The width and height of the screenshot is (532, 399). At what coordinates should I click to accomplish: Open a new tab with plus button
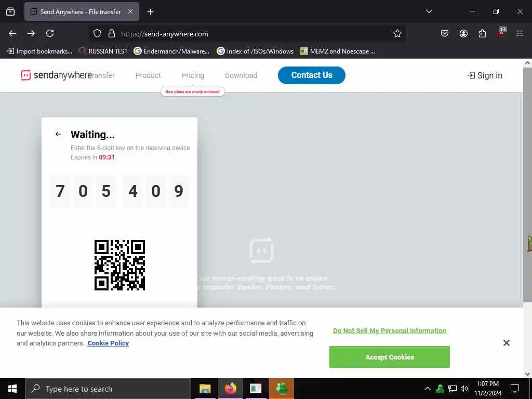click(150, 12)
